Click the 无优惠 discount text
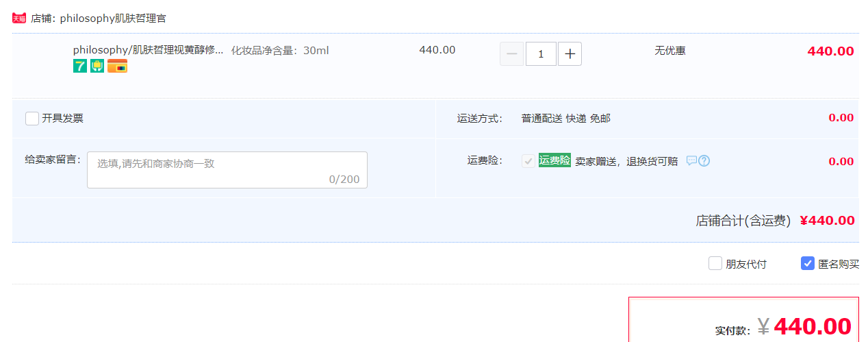The width and height of the screenshot is (868, 342). coord(670,50)
